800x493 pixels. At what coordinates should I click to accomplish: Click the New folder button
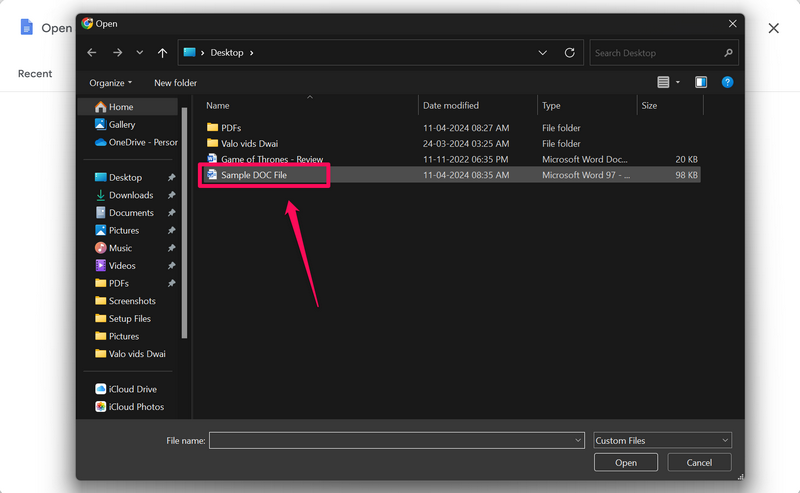[x=175, y=83]
